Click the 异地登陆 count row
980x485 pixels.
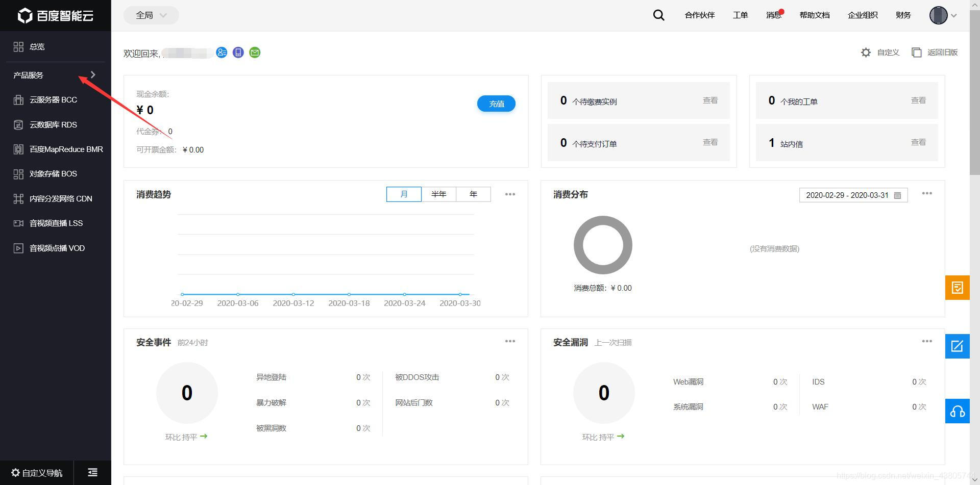tap(313, 377)
